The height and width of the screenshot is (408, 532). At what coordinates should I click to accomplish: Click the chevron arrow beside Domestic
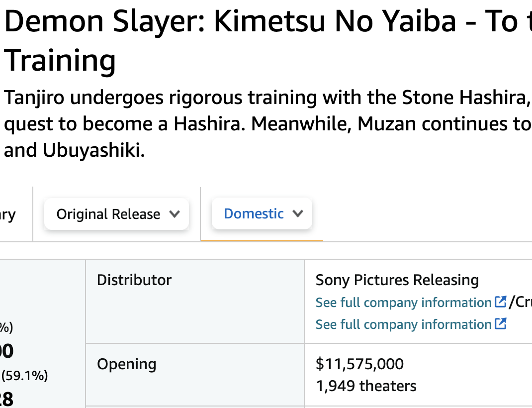[x=298, y=213]
